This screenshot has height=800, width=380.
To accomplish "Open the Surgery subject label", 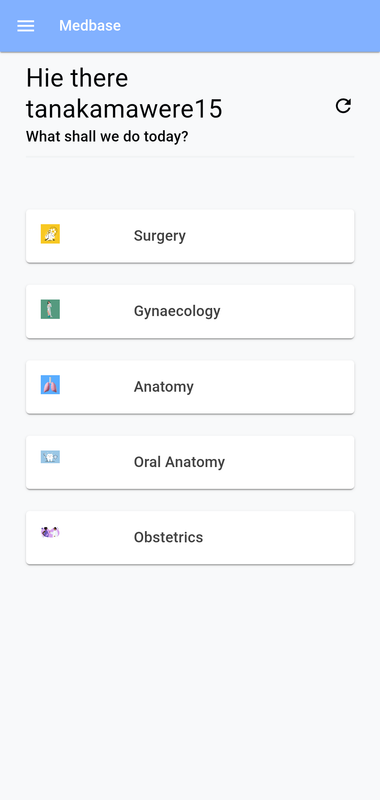I will point(160,236).
